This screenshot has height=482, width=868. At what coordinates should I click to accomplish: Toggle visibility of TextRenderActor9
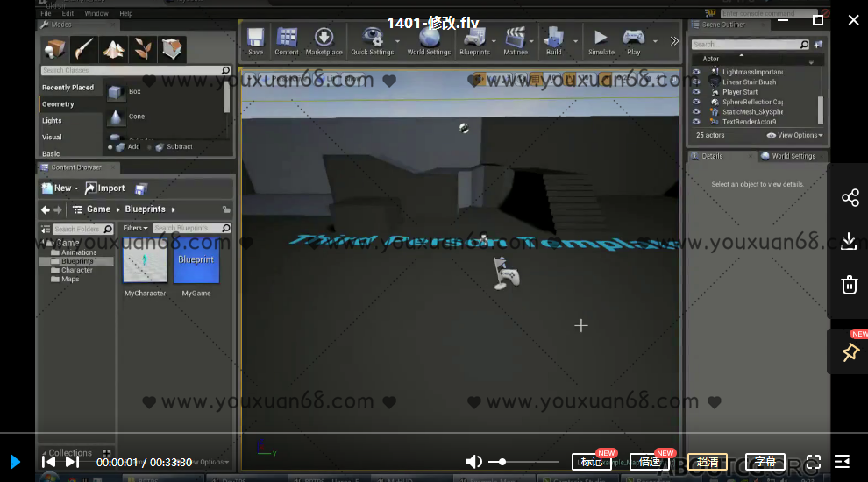pyautogui.click(x=696, y=122)
